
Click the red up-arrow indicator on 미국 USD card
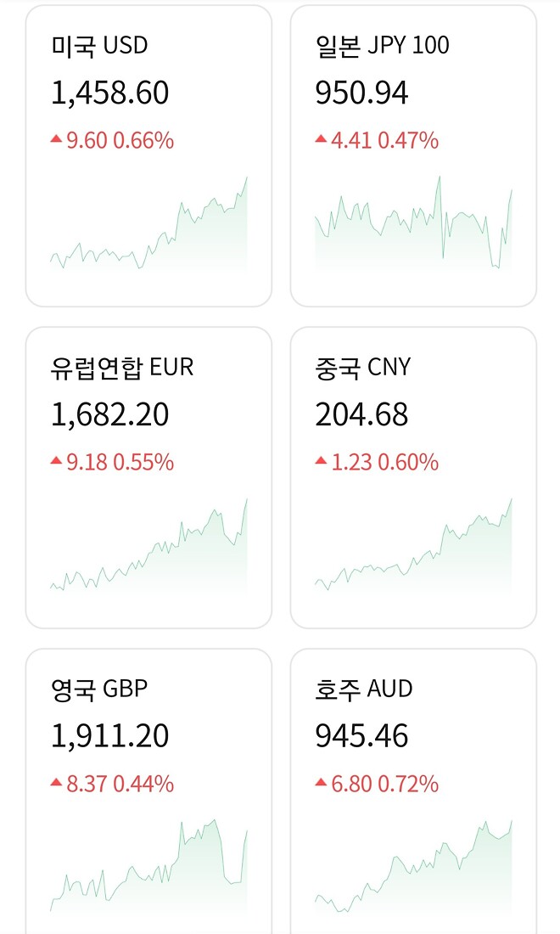point(58,140)
